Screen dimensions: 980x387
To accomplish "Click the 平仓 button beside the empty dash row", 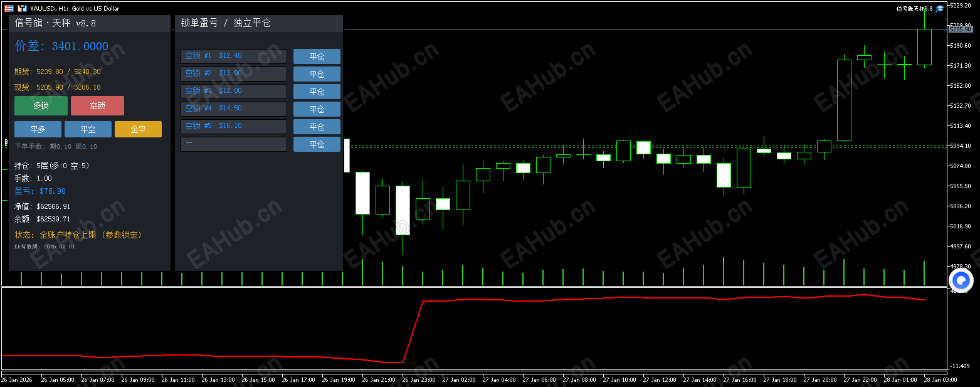I will [317, 144].
